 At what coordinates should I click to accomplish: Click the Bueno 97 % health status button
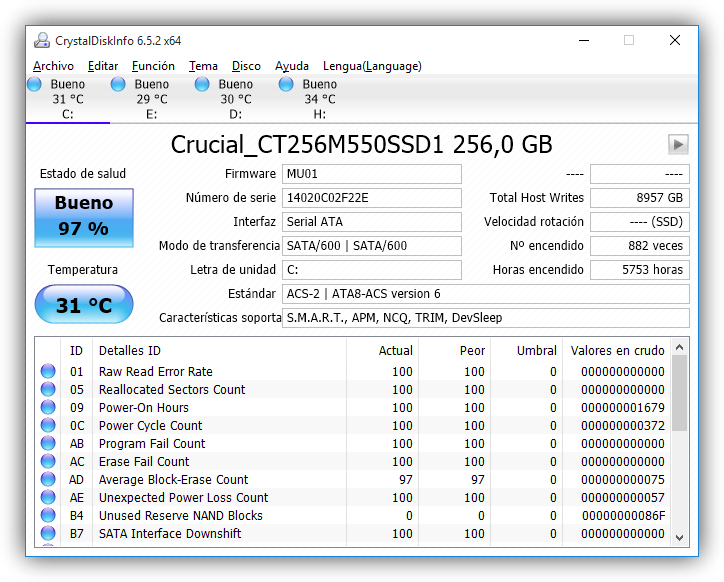(84, 218)
